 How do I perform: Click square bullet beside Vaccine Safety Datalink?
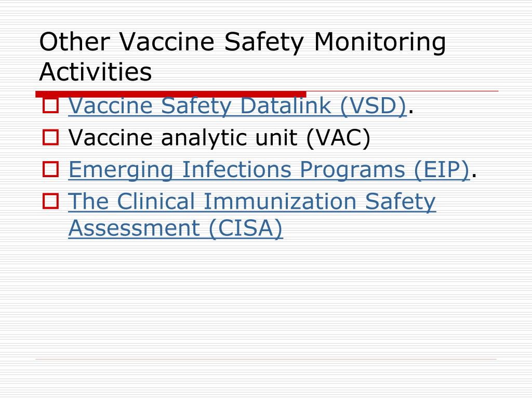[x=50, y=105]
